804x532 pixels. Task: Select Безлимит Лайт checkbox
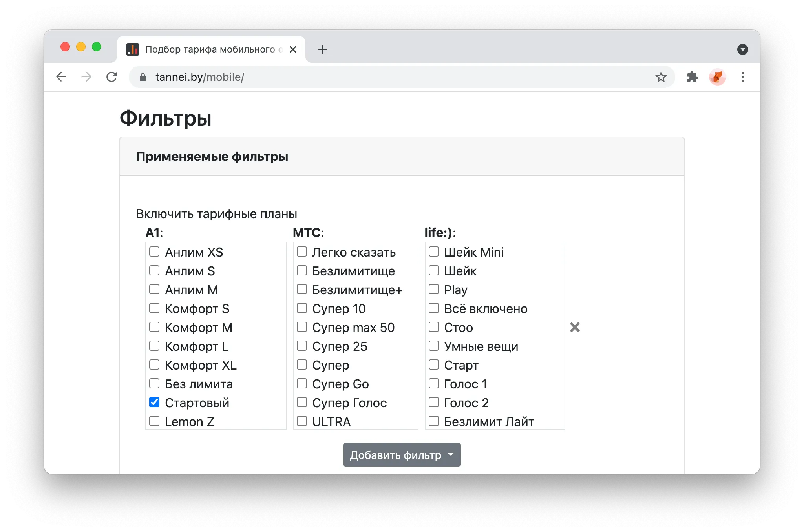pyautogui.click(x=434, y=421)
